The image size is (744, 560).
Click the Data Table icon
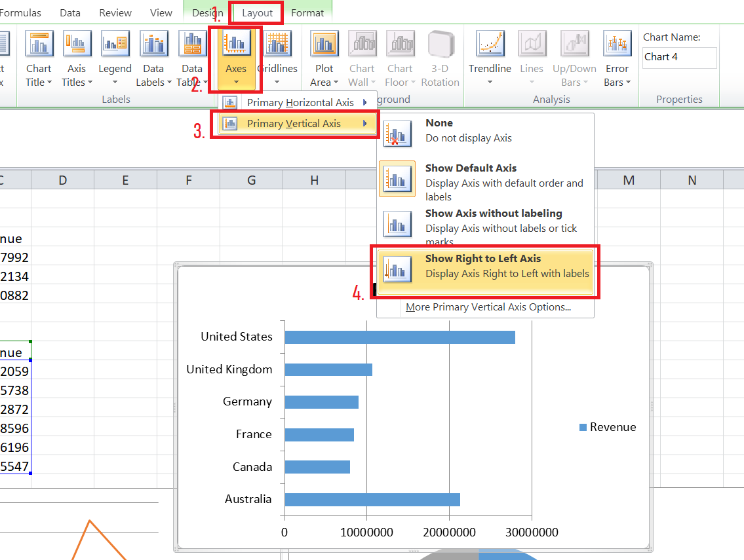tap(192, 45)
